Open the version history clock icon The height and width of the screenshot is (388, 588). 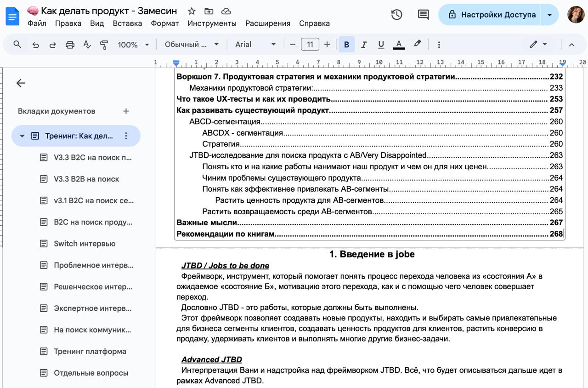(396, 15)
